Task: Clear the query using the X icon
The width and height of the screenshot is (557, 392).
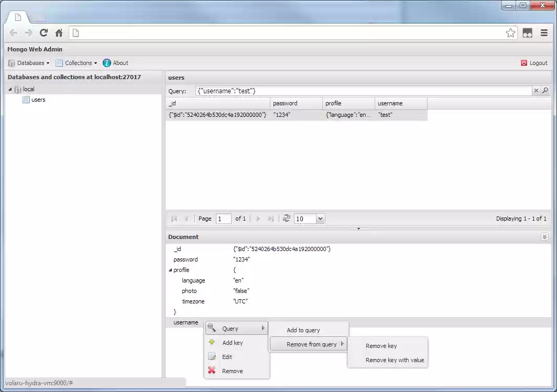Action: pos(536,90)
